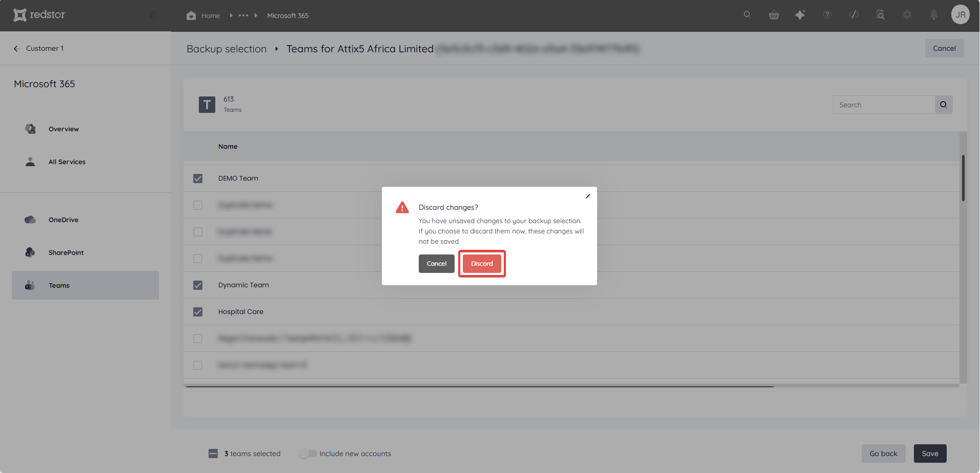Focus the Search teams field
This screenshot has height=473, width=980.
[x=884, y=105]
